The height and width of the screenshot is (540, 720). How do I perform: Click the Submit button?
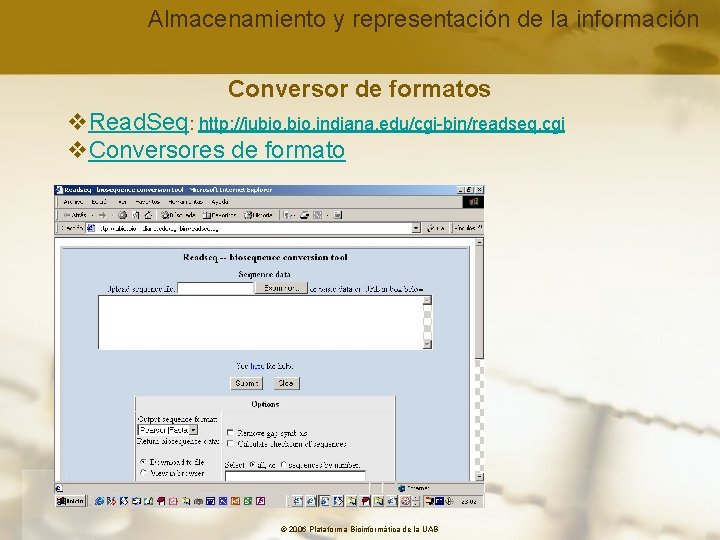[246, 383]
